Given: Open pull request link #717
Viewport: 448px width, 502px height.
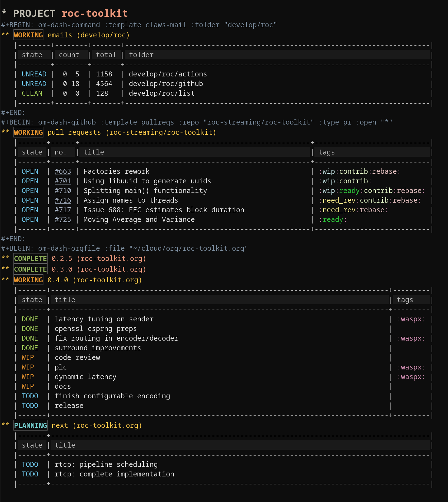Looking at the screenshot, I should click(x=63, y=210).
